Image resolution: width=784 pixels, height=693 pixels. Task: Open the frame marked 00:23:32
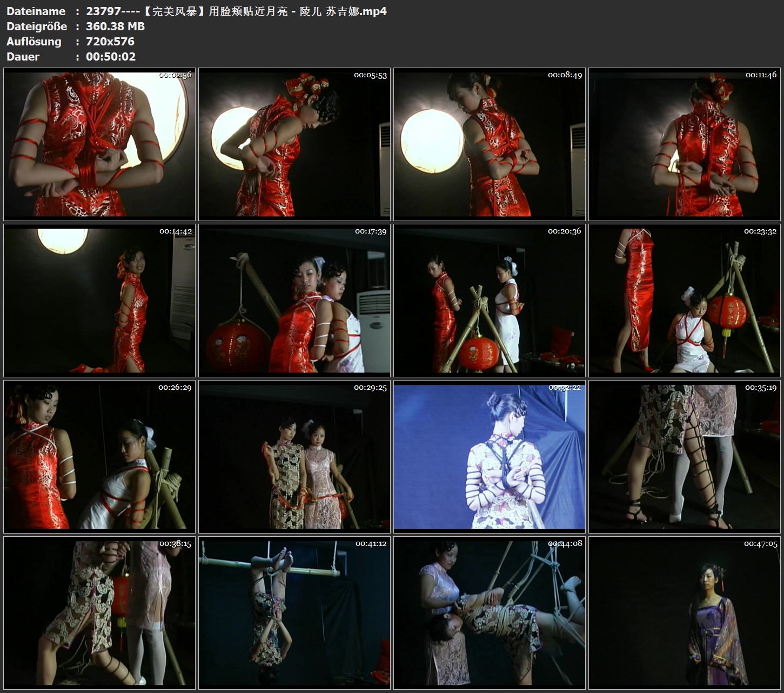(x=685, y=300)
